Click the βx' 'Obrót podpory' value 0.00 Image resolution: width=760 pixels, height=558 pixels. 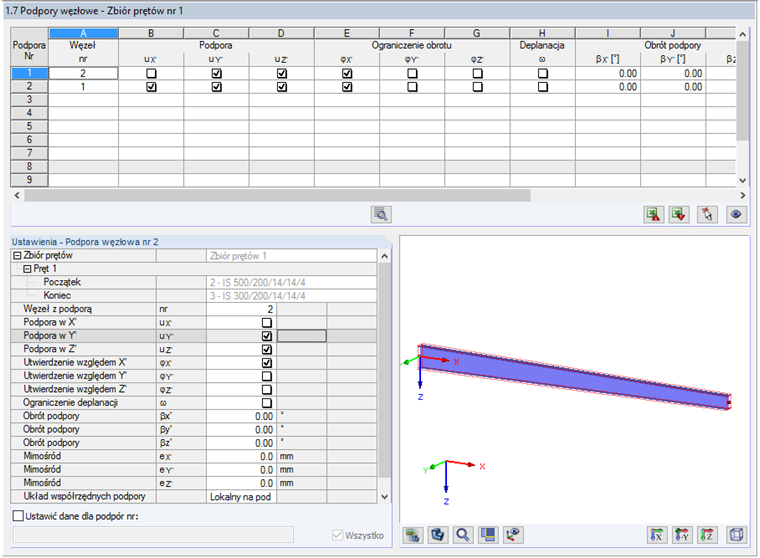pos(241,416)
